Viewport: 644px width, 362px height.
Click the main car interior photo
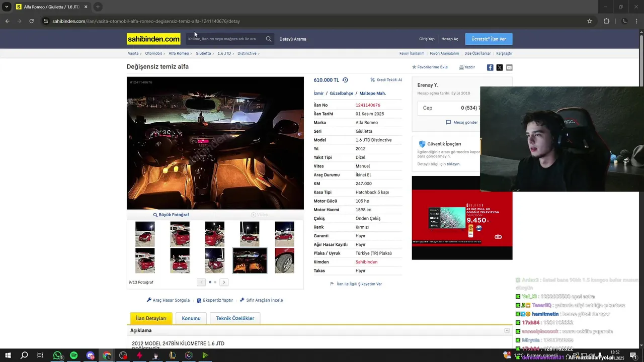[x=215, y=143]
